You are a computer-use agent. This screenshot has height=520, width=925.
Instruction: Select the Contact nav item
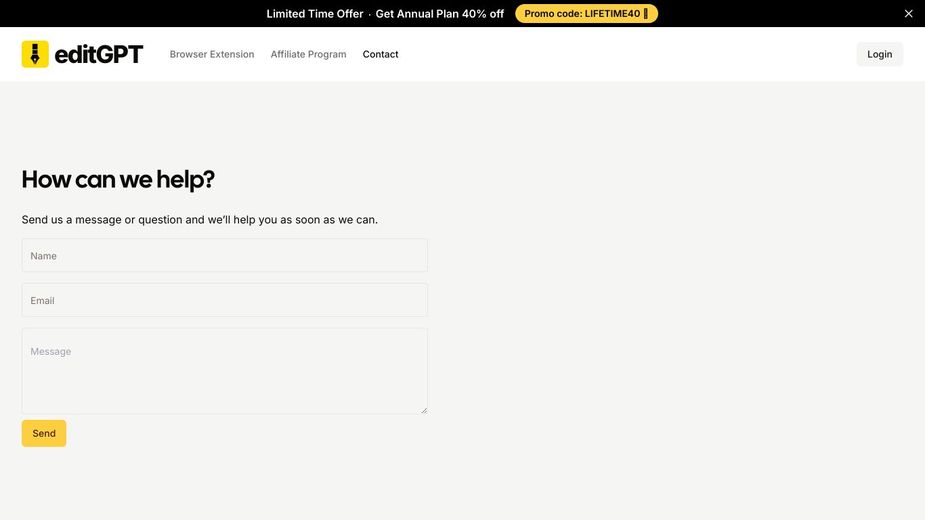click(x=381, y=54)
